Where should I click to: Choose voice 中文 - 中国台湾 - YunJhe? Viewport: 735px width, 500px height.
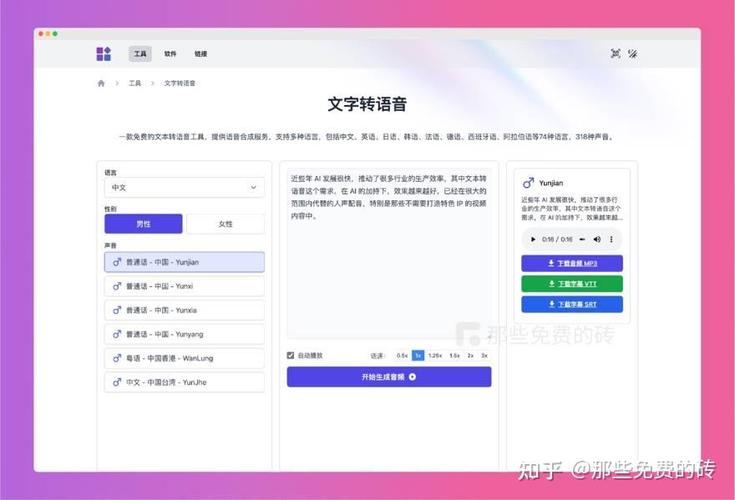[x=184, y=382]
